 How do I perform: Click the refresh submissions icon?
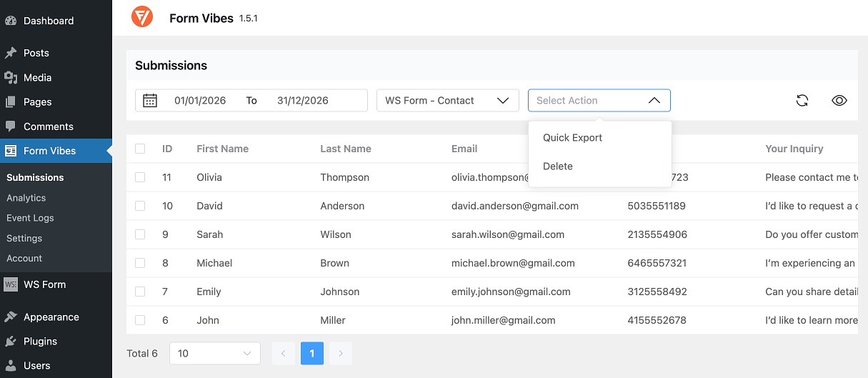tap(802, 101)
